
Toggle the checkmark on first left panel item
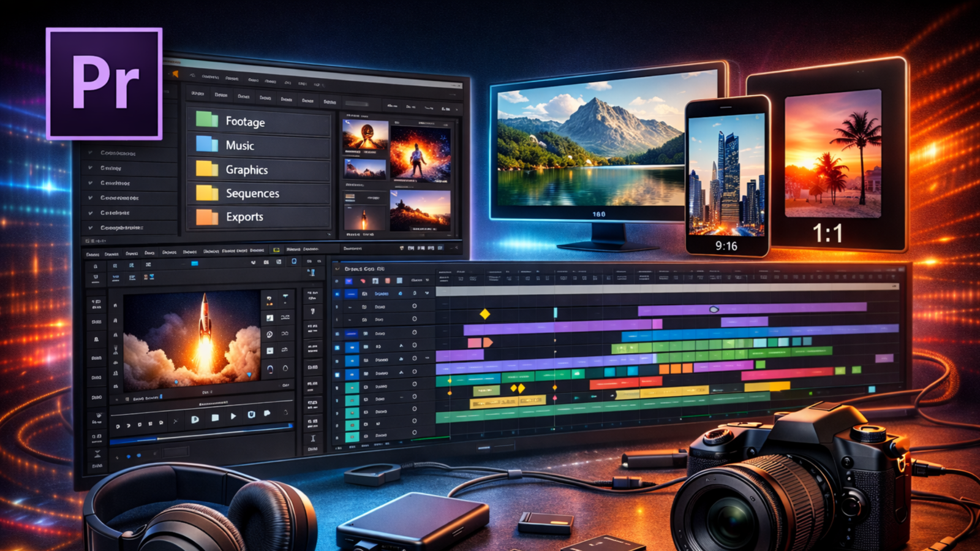tap(91, 153)
